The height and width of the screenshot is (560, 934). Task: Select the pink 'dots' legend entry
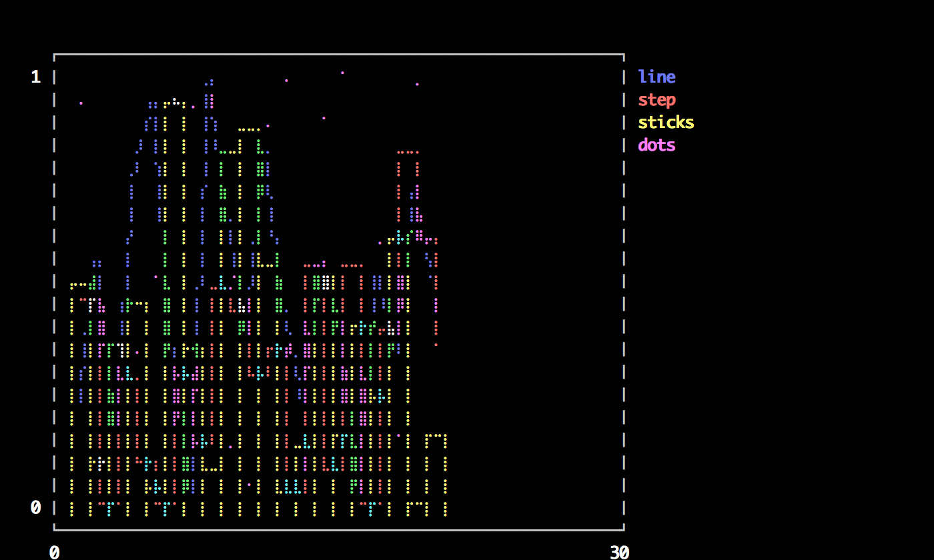[656, 145]
